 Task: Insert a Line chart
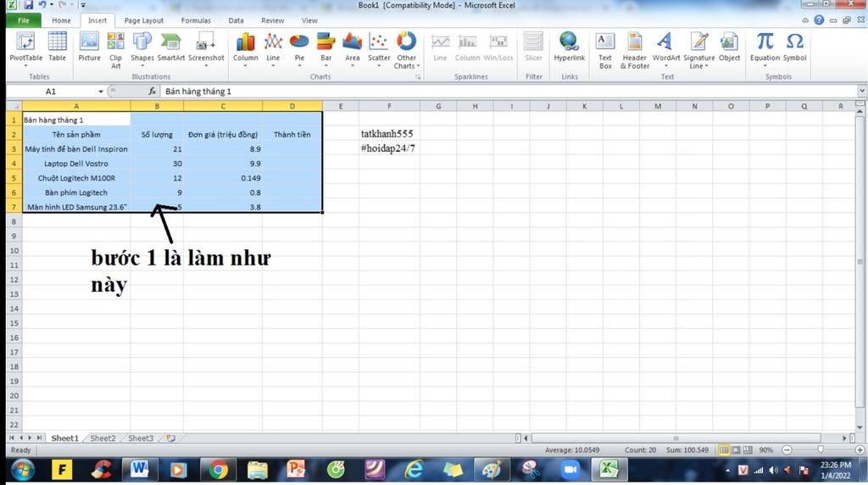coord(273,49)
